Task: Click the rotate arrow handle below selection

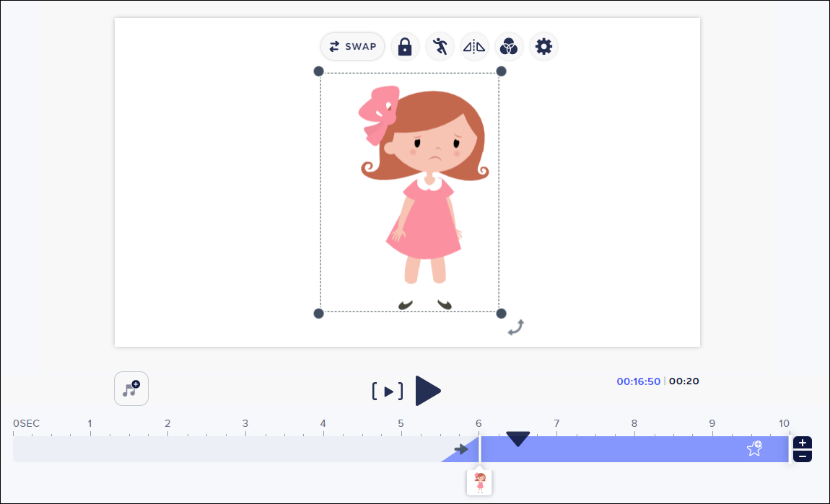Action: 515,327
